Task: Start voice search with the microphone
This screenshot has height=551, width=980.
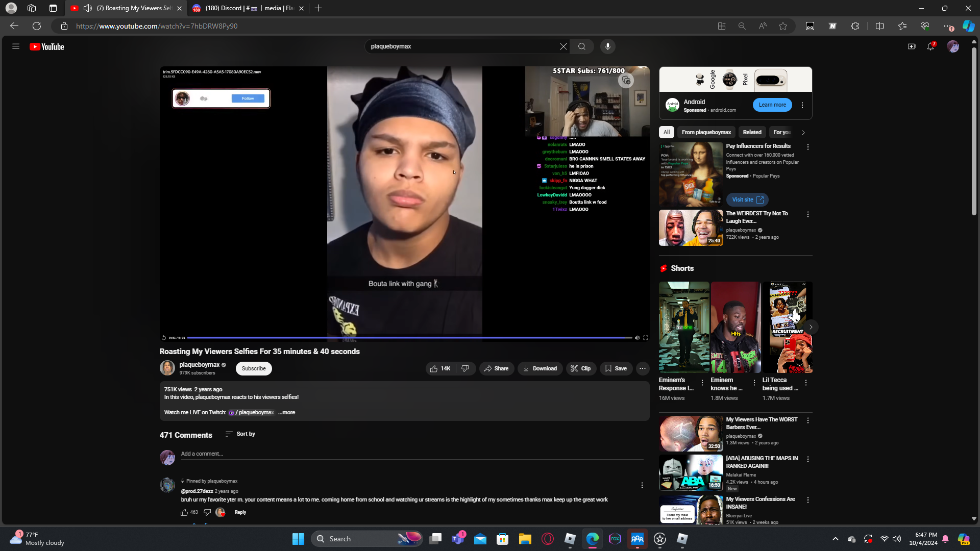Action: point(607,46)
